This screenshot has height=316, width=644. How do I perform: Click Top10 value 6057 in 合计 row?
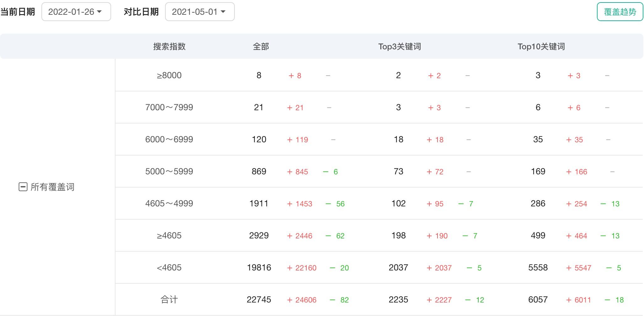[538, 300]
